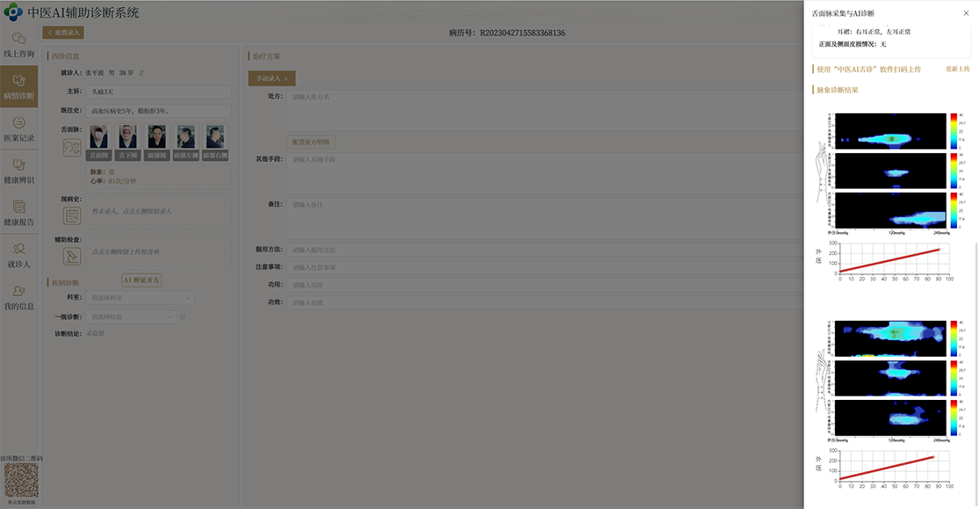
Task: Open 线上咨询 in the sidebar
Action: click(x=18, y=45)
